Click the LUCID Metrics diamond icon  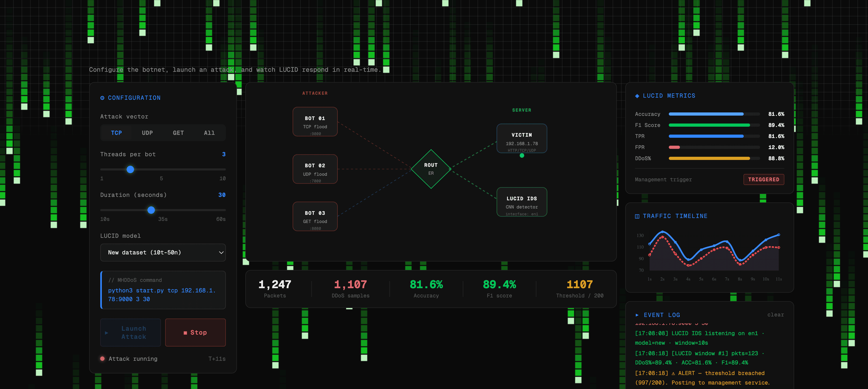coord(637,96)
